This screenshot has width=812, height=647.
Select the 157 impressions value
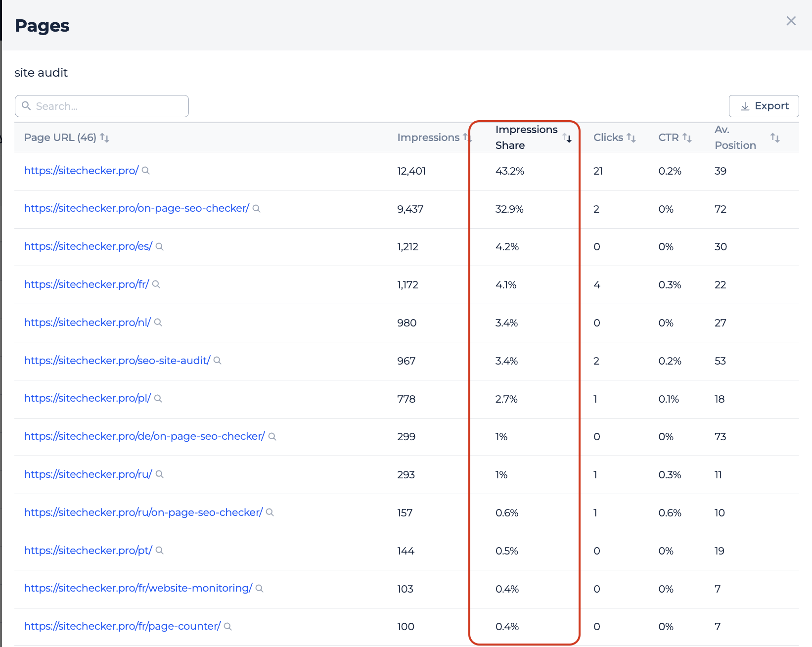[x=405, y=513]
